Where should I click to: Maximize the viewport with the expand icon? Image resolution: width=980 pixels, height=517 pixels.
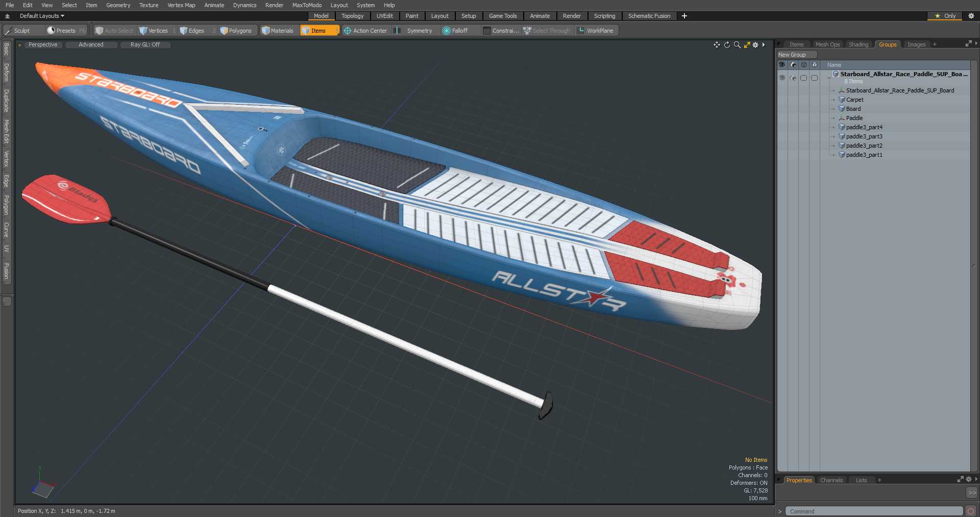pyautogui.click(x=747, y=45)
